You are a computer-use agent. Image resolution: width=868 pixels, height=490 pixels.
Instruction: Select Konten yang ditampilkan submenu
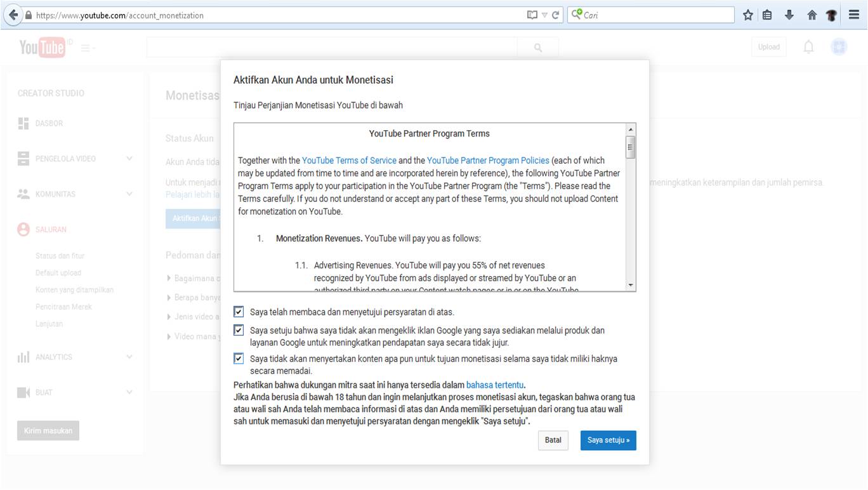tap(74, 290)
